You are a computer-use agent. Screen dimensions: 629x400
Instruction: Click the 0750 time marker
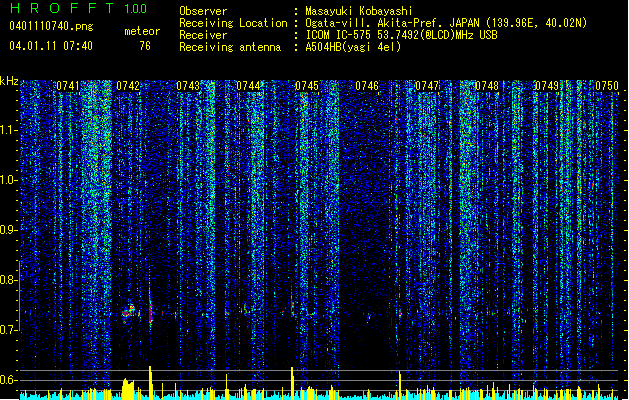[x=607, y=86]
